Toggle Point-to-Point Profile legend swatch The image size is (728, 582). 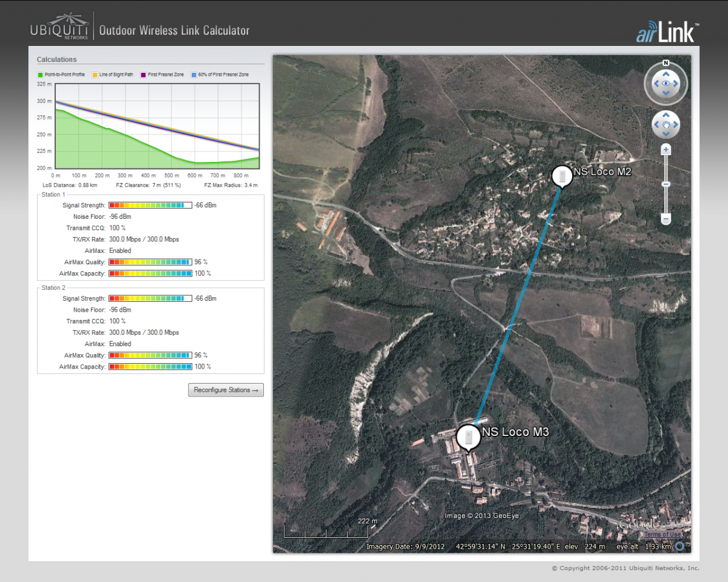(x=40, y=75)
